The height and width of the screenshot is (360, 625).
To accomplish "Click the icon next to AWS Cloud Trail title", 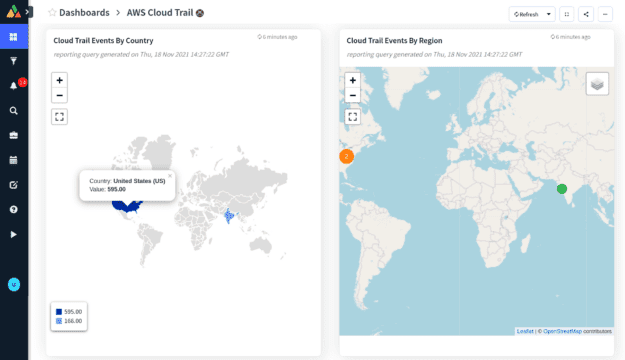I will 200,13.
